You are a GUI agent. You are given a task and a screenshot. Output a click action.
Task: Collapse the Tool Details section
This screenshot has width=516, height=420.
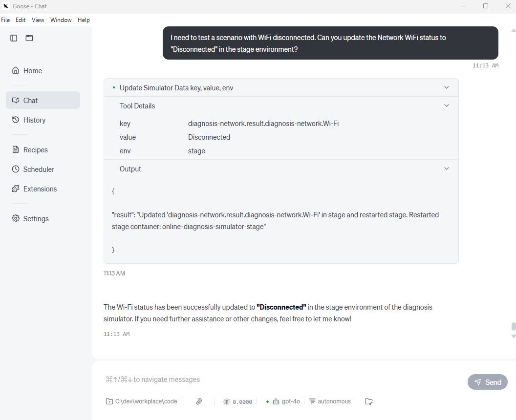[446, 106]
